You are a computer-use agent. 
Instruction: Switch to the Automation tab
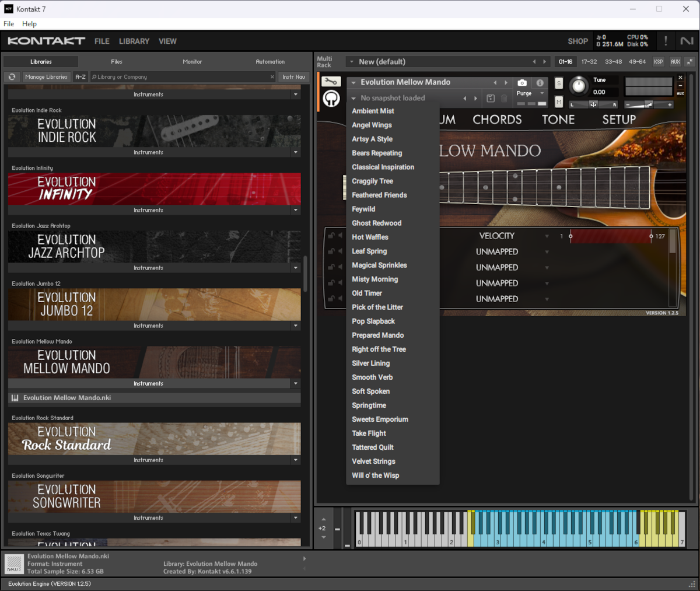click(270, 62)
